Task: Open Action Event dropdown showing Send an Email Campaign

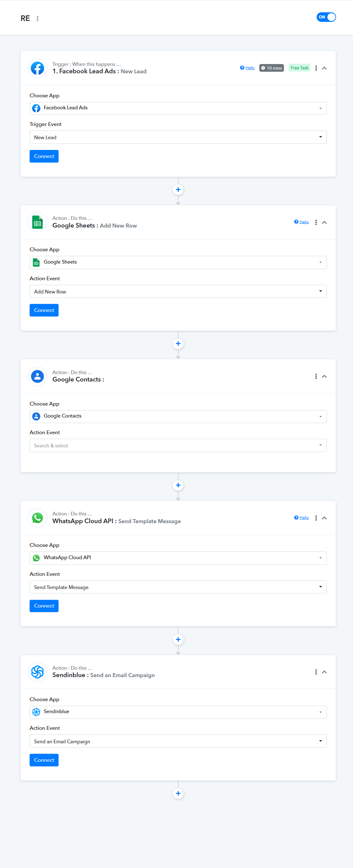Action: pyautogui.click(x=178, y=741)
